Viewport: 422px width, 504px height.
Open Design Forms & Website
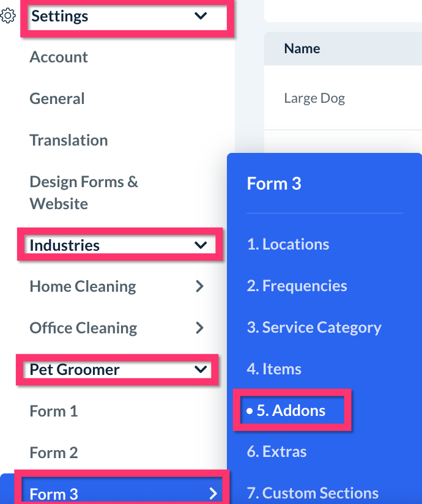84,192
